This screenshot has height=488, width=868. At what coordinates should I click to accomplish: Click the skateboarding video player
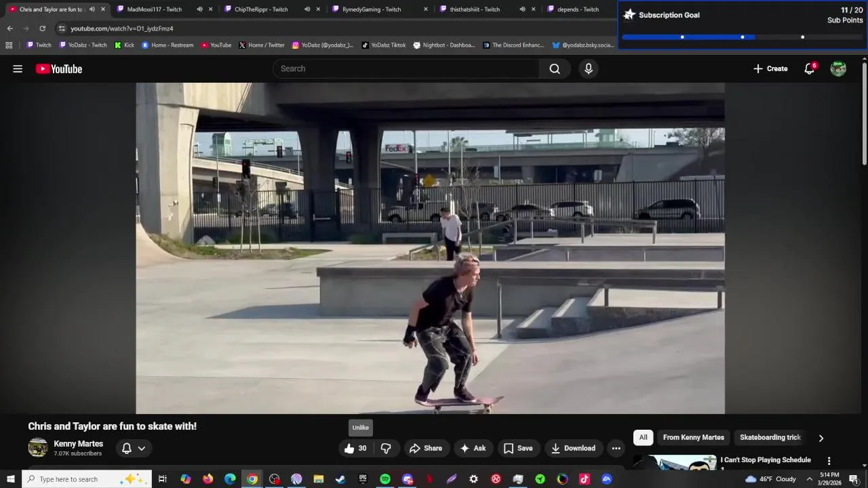(x=430, y=248)
